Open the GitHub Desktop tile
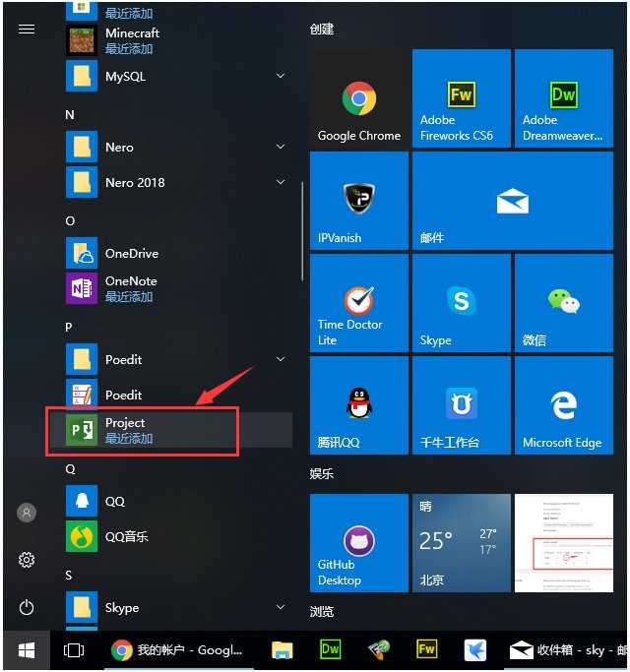The image size is (630, 672). pos(358,543)
